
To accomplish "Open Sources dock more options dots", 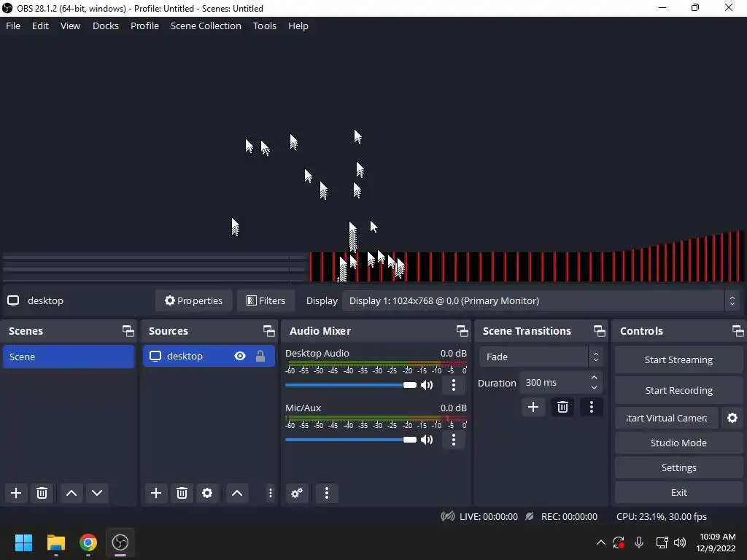I will (270, 493).
